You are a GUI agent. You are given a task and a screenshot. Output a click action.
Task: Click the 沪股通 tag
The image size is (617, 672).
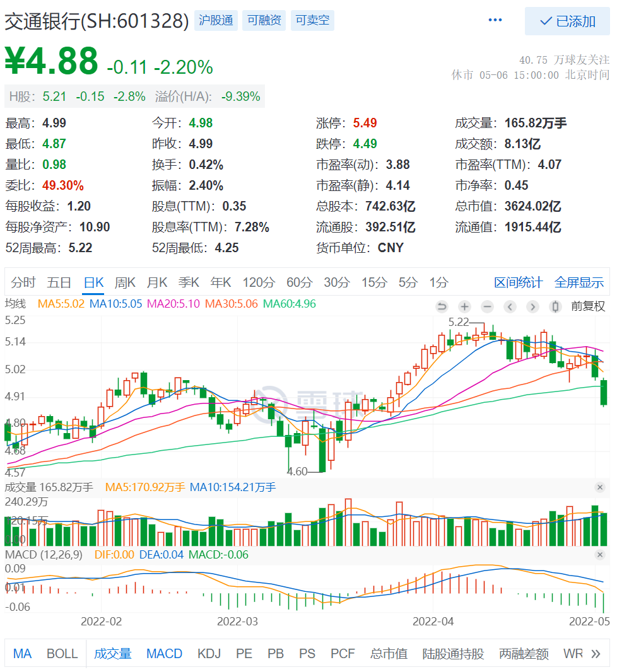point(216,20)
